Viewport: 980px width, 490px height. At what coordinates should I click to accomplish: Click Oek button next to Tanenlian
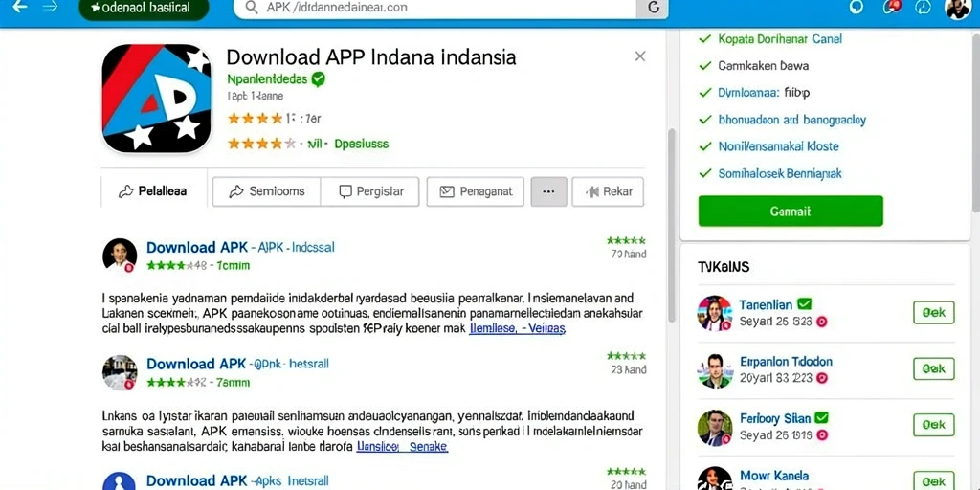tap(934, 313)
